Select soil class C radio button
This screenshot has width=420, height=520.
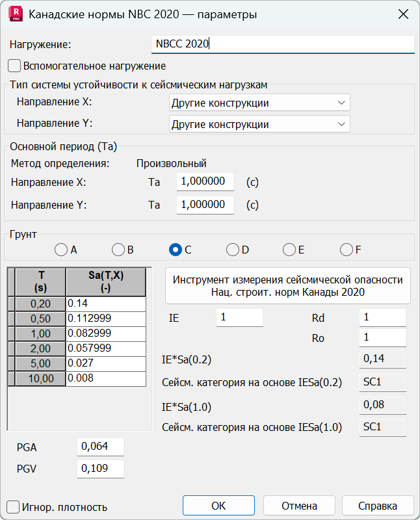(x=175, y=250)
